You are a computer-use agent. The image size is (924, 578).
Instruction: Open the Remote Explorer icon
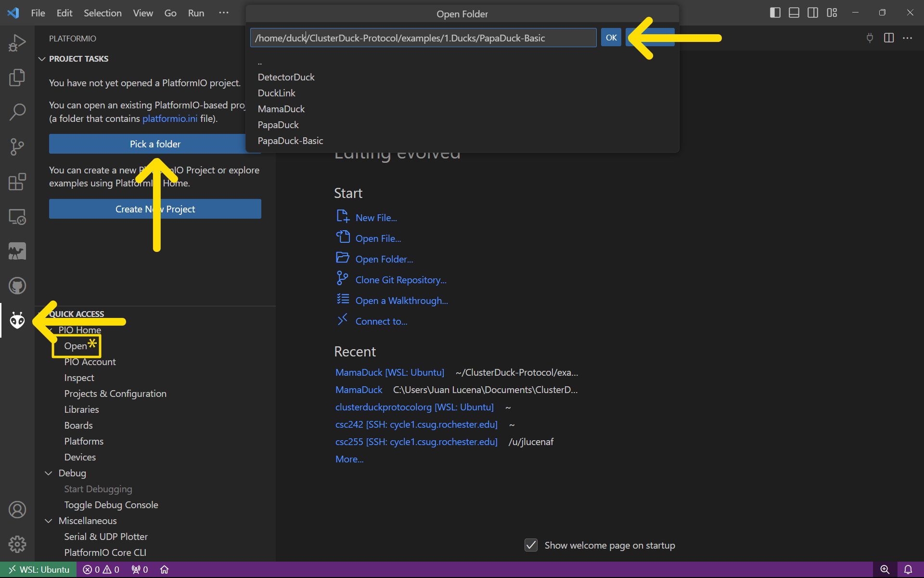click(17, 217)
